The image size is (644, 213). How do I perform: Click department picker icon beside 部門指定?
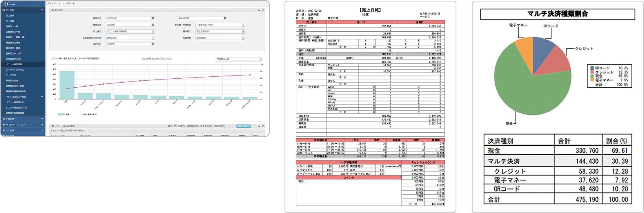point(153,44)
